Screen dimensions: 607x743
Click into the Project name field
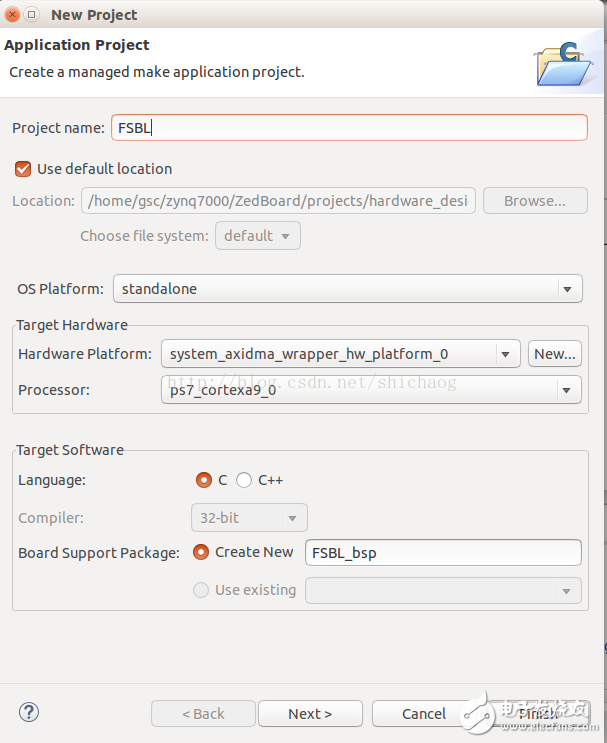click(349, 128)
